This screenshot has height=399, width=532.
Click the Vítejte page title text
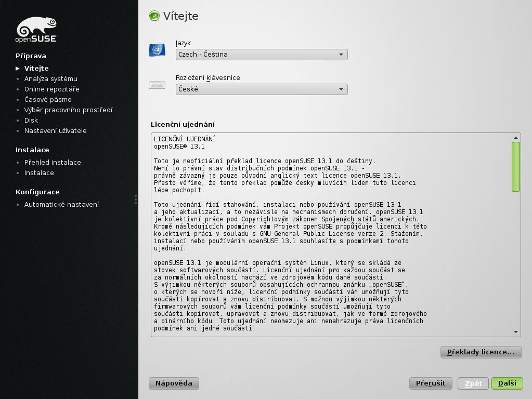[181, 16]
